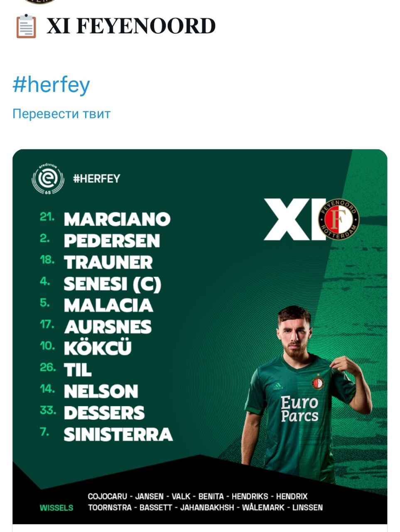
Task: Click the Feyenoord Rotterdam club crest
Action: click(x=339, y=219)
